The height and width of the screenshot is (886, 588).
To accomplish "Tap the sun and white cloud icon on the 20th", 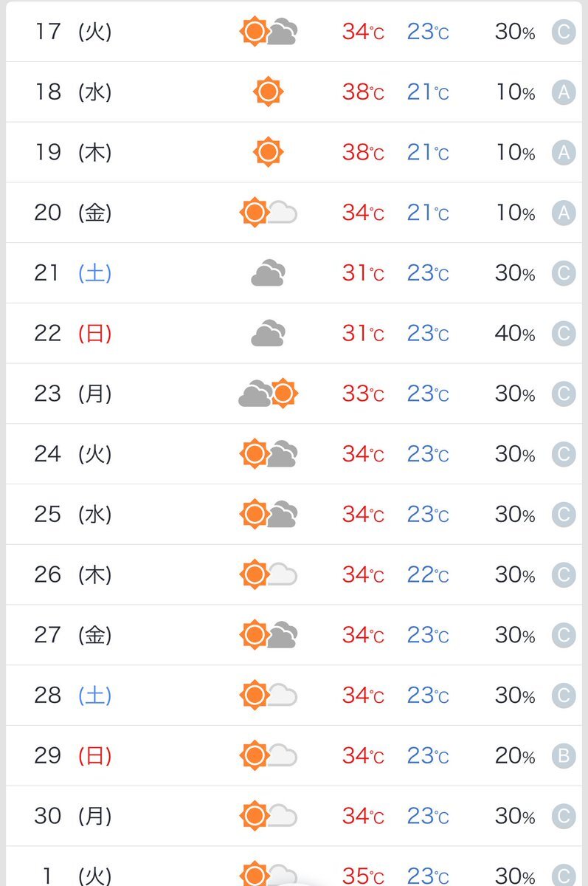I will point(269,213).
